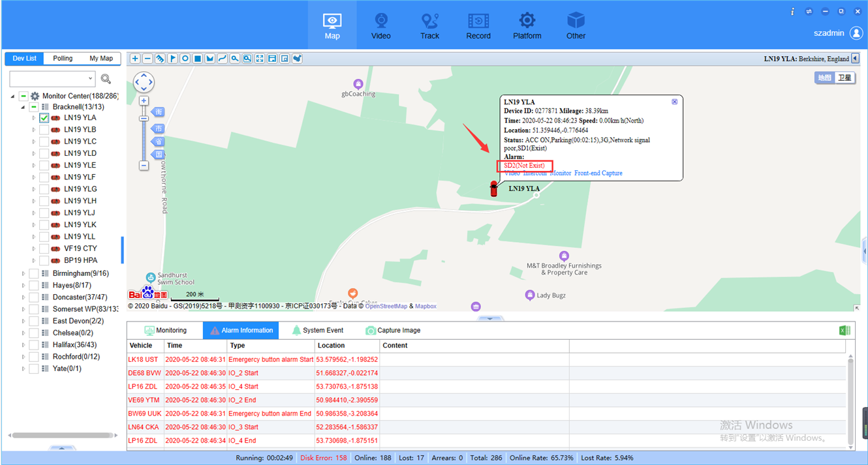Click the map zoom slider handle
The height and width of the screenshot is (465, 868).
coord(144,118)
